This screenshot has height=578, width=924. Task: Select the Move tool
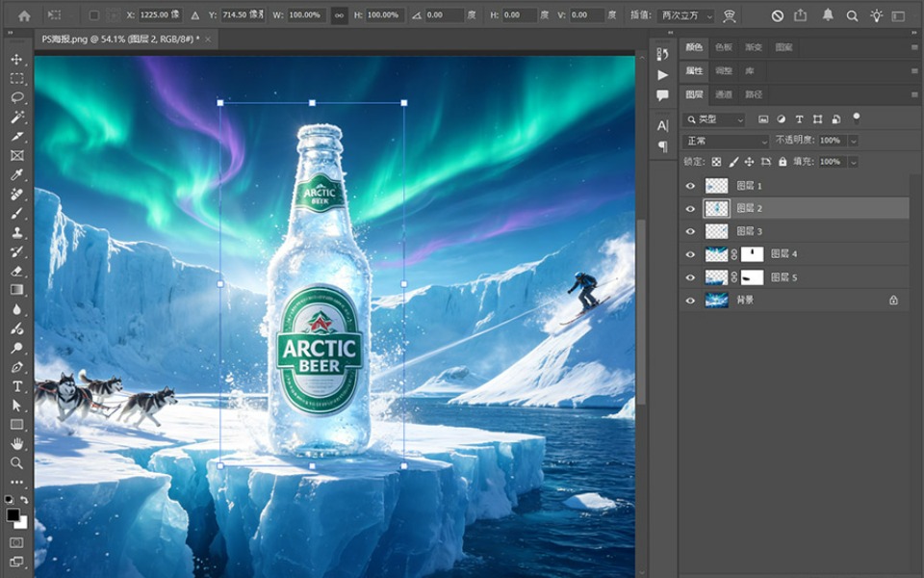tap(16, 59)
